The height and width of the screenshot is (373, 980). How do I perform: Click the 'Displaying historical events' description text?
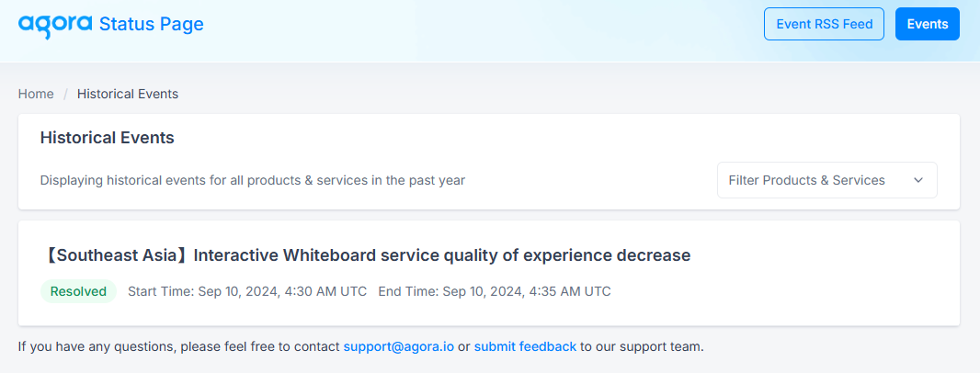(253, 181)
